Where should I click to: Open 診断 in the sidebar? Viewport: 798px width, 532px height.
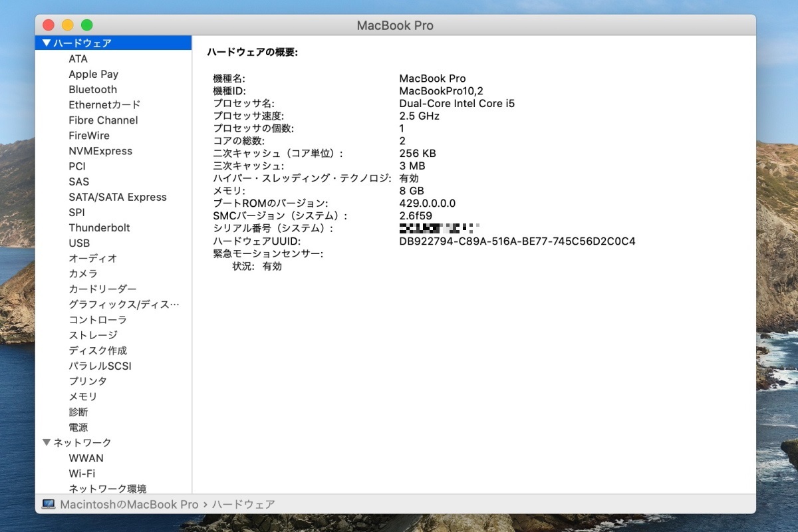78,412
